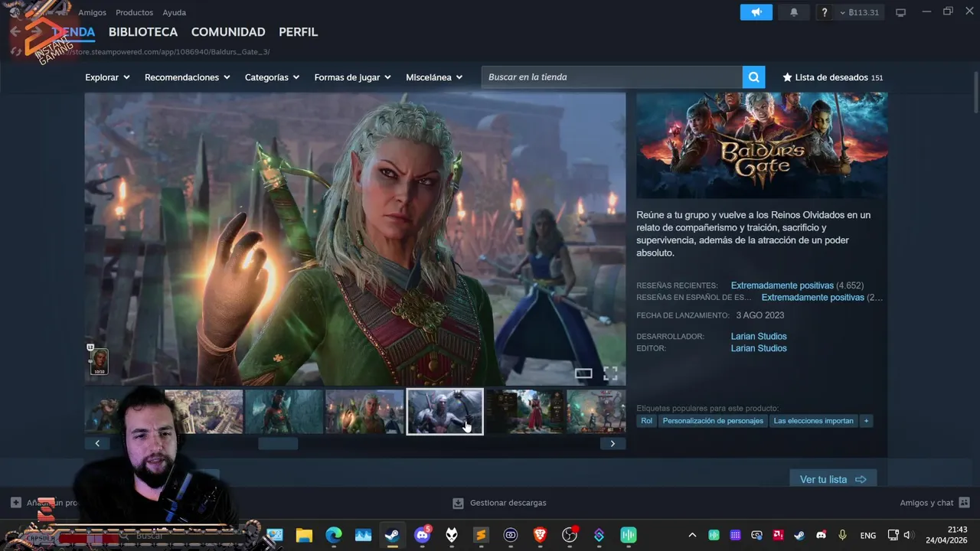Focus the Buscar en la tienda field

612,77
